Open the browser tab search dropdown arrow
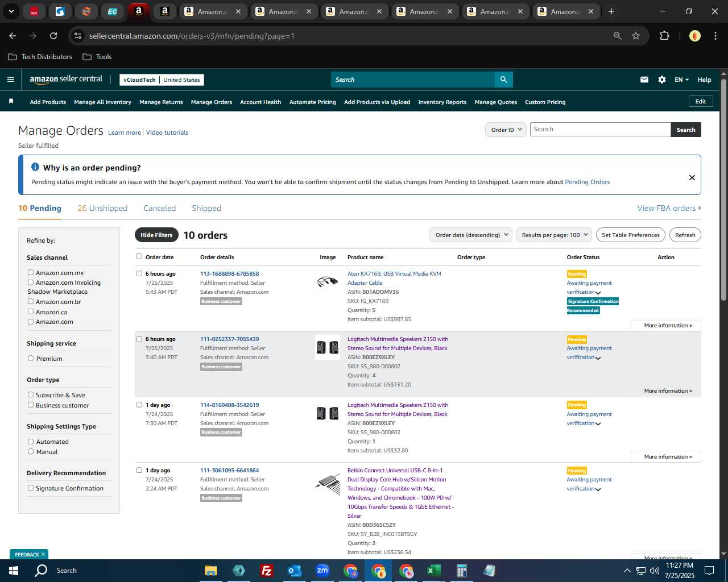This screenshot has width=728, height=582. 11,11
